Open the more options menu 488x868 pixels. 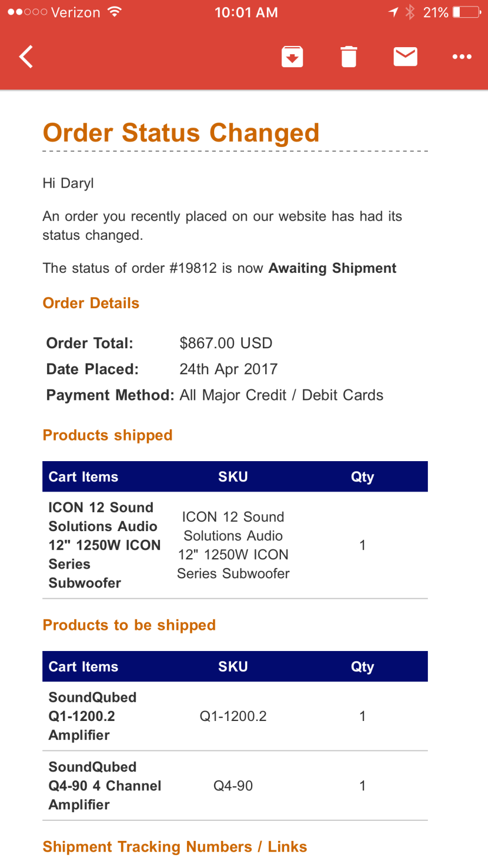click(462, 56)
